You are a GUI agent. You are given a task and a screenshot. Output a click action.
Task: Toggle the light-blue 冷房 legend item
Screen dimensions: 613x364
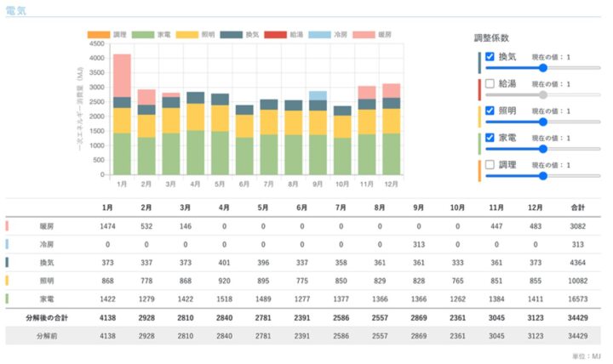(x=330, y=35)
